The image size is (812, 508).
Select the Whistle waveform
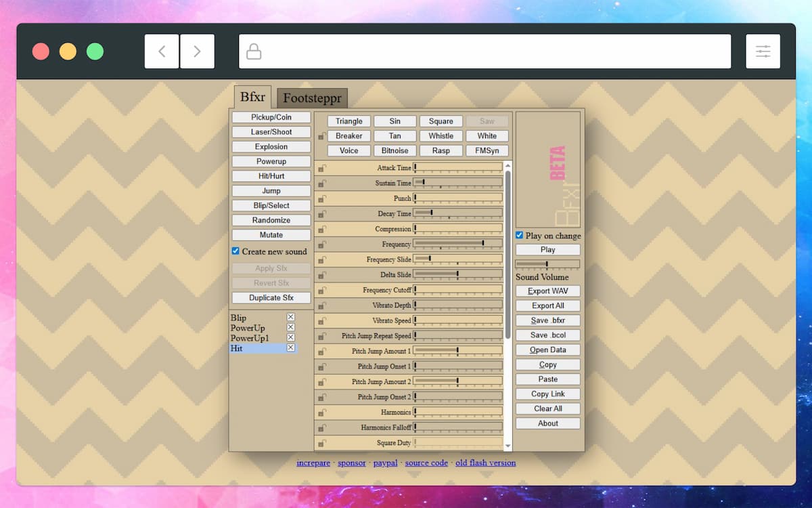click(441, 136)
